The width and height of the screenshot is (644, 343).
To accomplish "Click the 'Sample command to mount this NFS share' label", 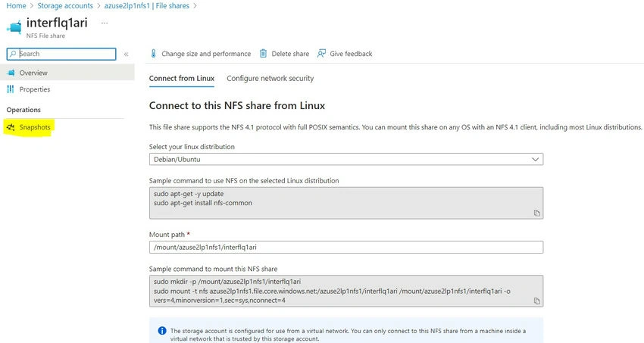I will [x=213, y=269].
